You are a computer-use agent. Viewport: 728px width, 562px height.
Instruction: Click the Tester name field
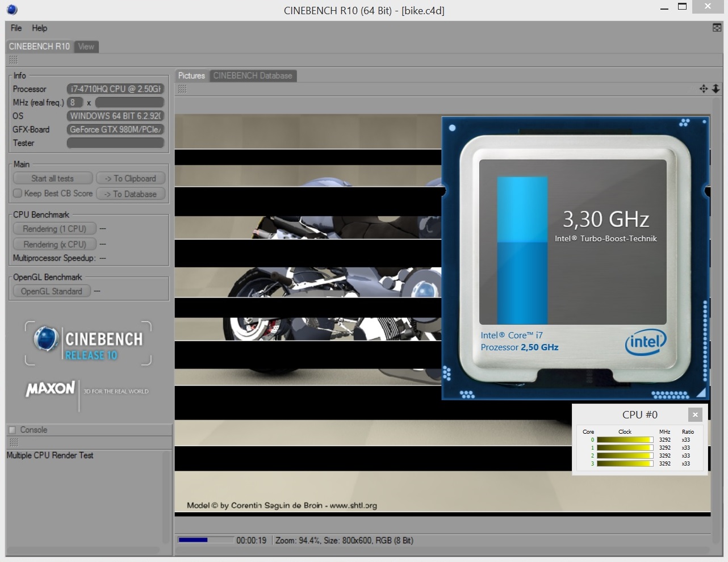(x=115, y=143)
